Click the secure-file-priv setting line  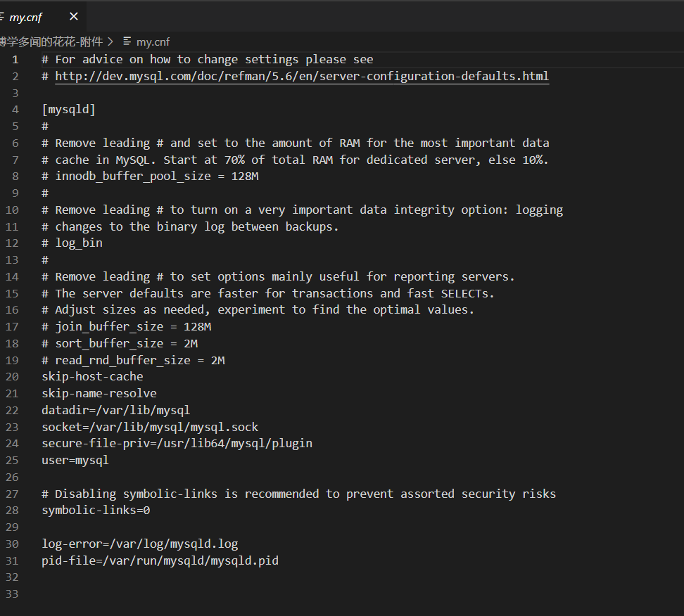(x=177, y=444)
